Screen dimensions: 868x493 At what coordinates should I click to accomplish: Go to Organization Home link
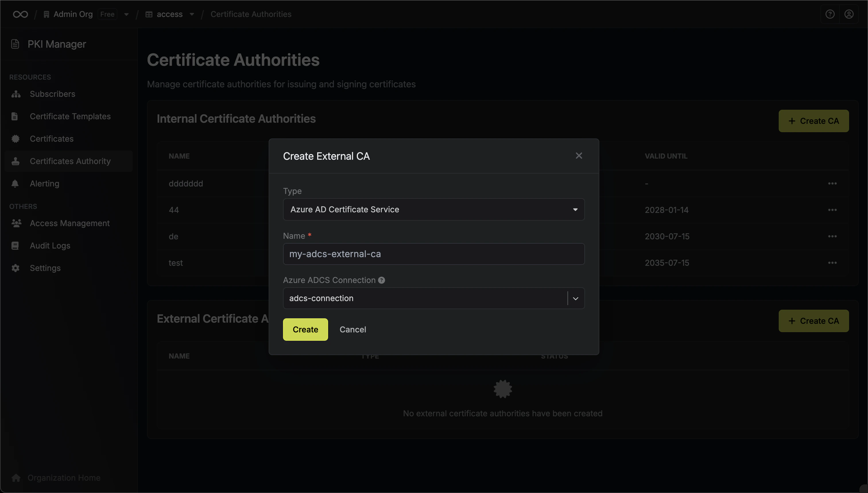click(64, 478)
